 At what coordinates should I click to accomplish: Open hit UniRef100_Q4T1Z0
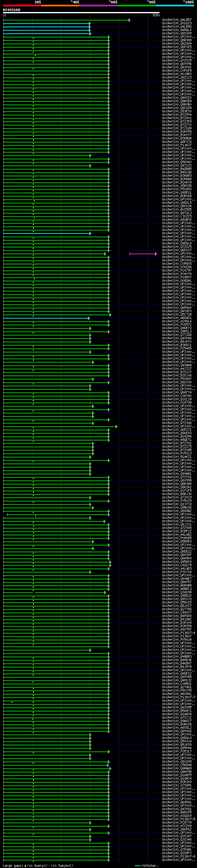point(177,165)
